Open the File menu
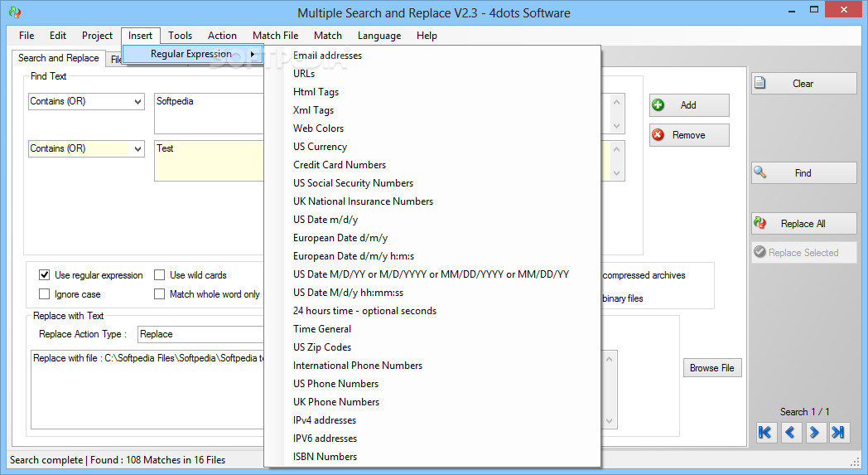The image size is (868, 475). 27,36
